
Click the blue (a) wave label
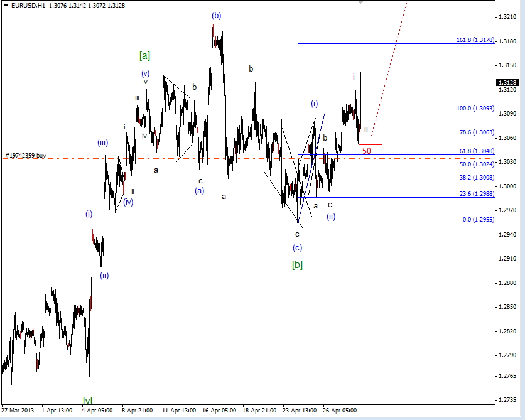pyautogui.click(x=200, y=191)
